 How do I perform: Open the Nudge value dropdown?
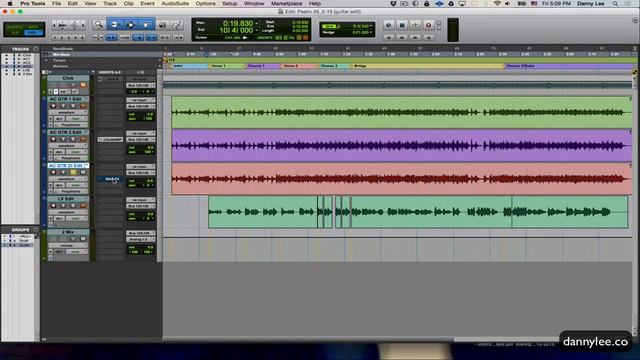[x=371, y=32]
